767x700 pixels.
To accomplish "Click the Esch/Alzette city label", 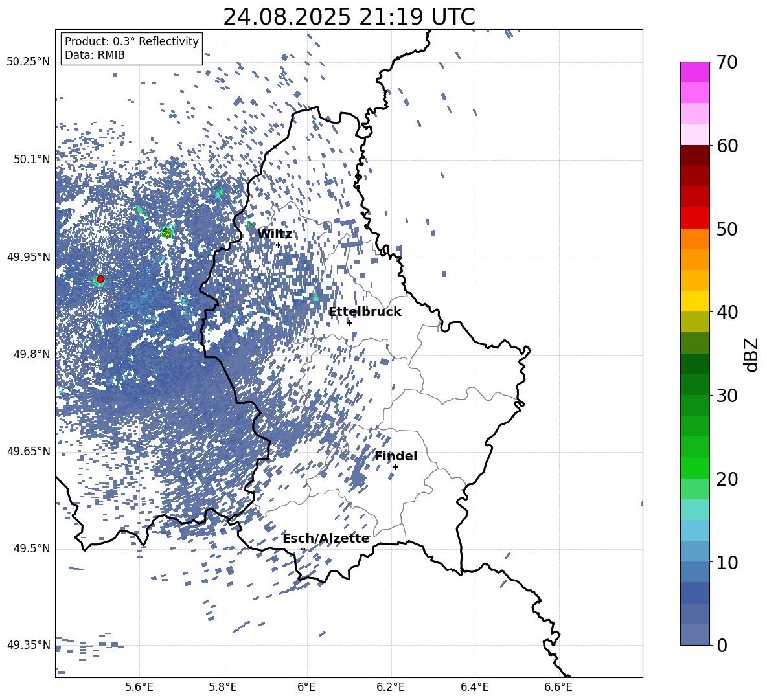I will 326,538.
